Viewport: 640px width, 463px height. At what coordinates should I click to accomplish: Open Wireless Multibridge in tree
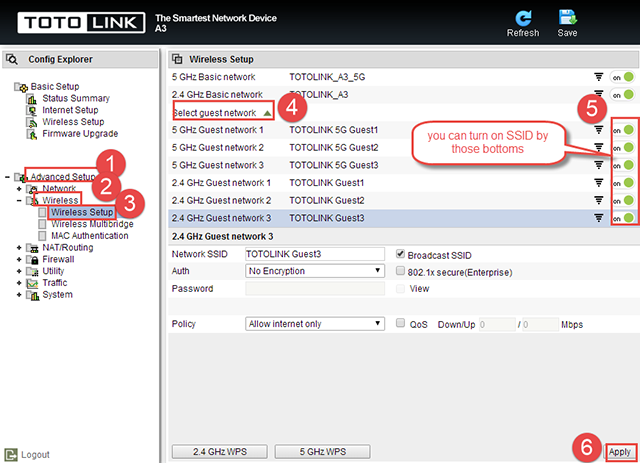pos(92,224)
